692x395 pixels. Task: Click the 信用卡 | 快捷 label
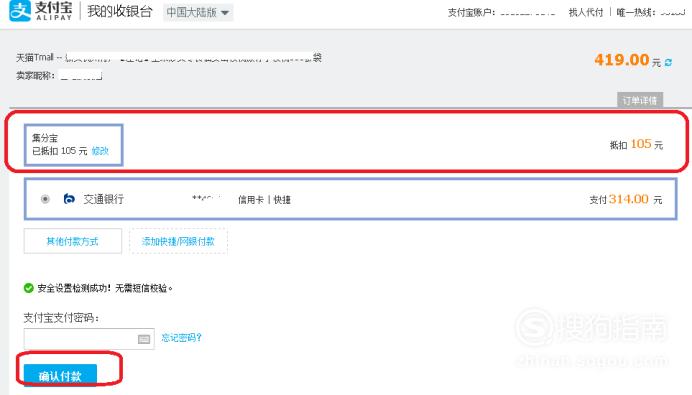[264, 200]
